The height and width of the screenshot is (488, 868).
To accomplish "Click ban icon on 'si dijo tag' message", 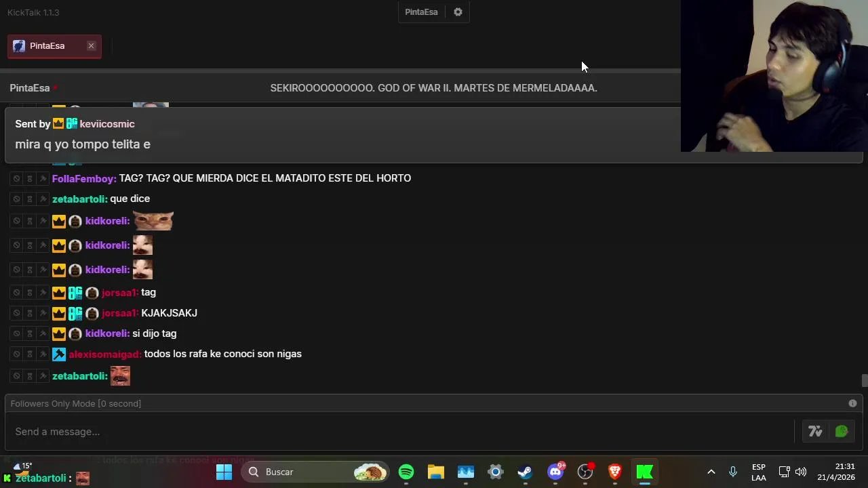I will [x=16, y=333].
